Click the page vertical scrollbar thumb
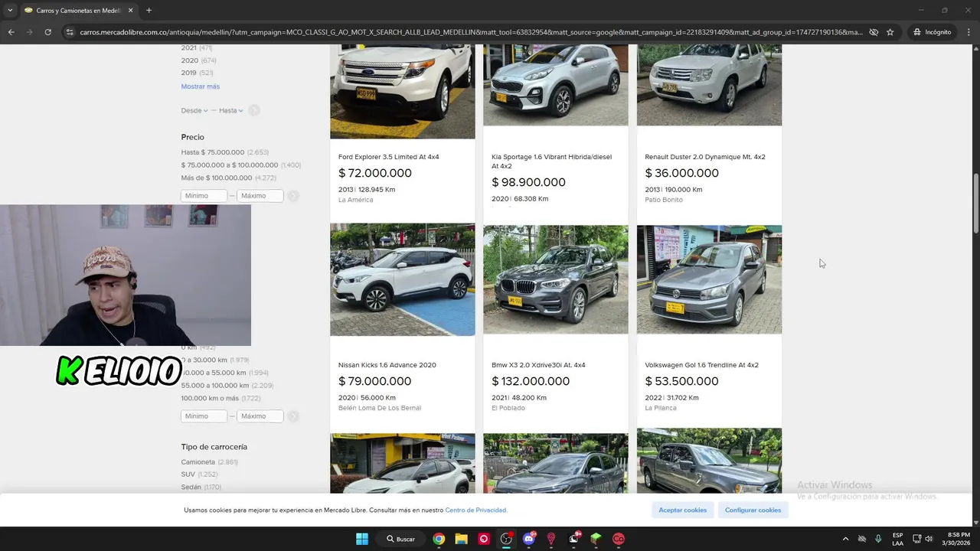 pyautogui.click(x=975, y=203)
